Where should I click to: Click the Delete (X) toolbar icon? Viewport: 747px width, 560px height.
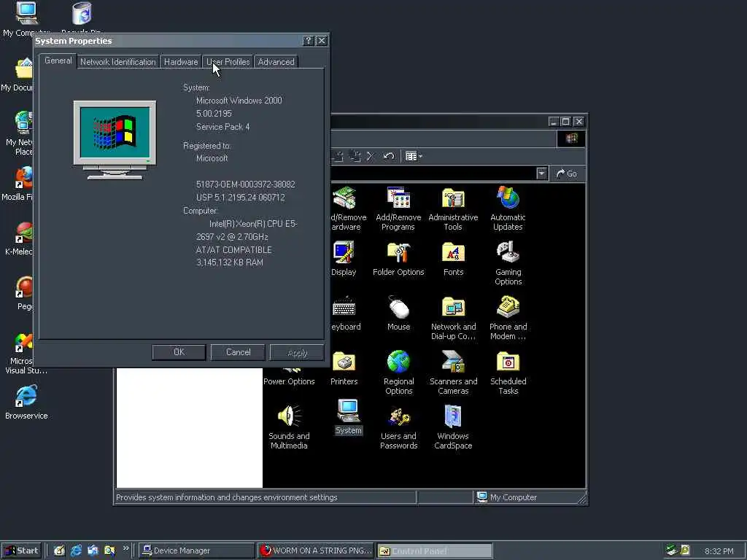(371, 156)
